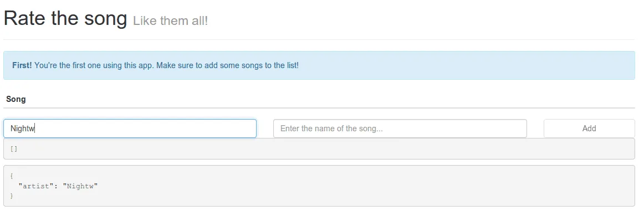This screenshot has width=644, height=211.
Task: Click the "Like them all!" subtitle
Action: 171,20
